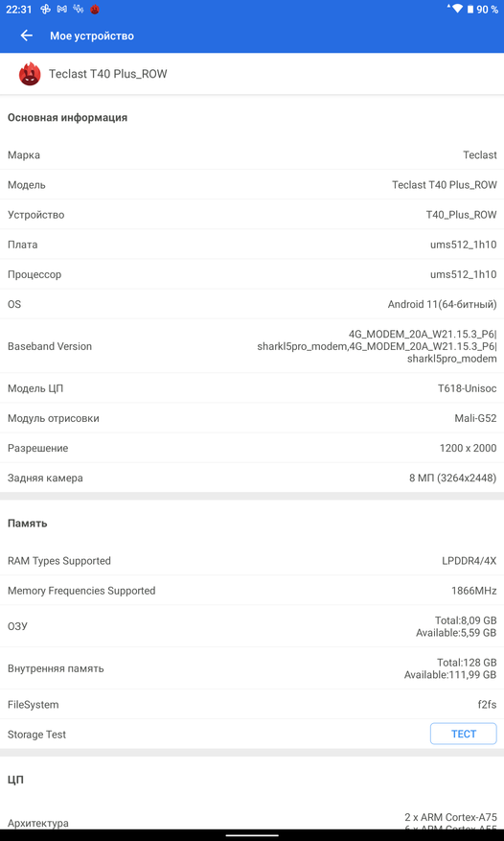504x841 pixels.
Task: Tap the navigation pill at screen bottom
Action: (x=252, y=835)
